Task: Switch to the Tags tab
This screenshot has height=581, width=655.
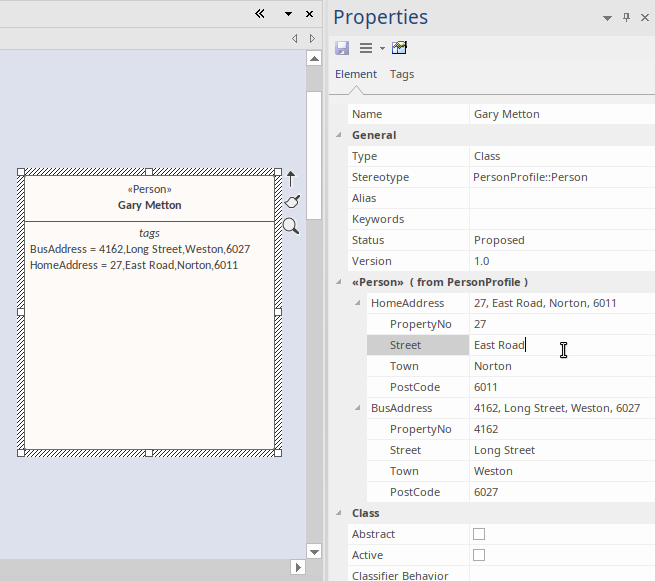Action: [402, 74]
